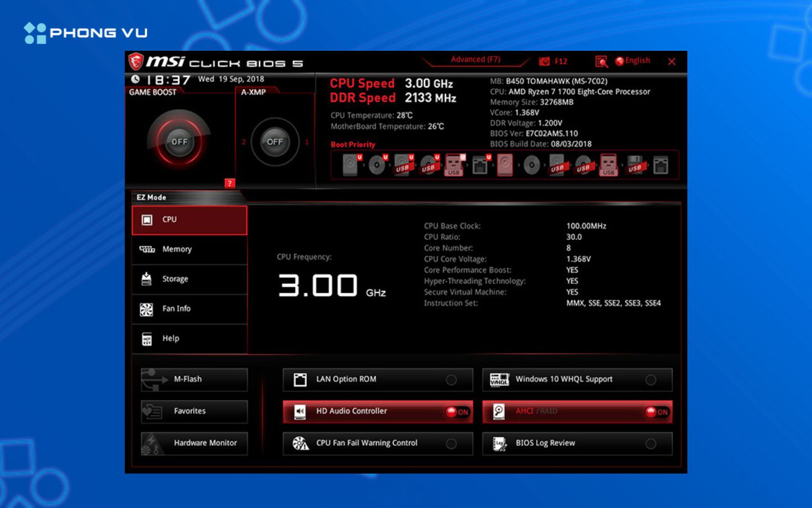Open the M-Flash utility
The width and height of the screenshot is (812, 508).
(x=194, y=379)
